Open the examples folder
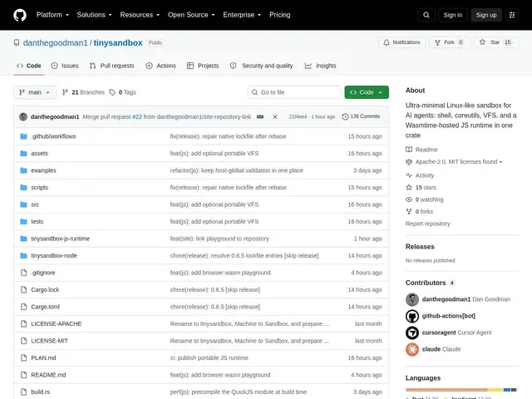 pyautogui.click(x=43, y=170)
